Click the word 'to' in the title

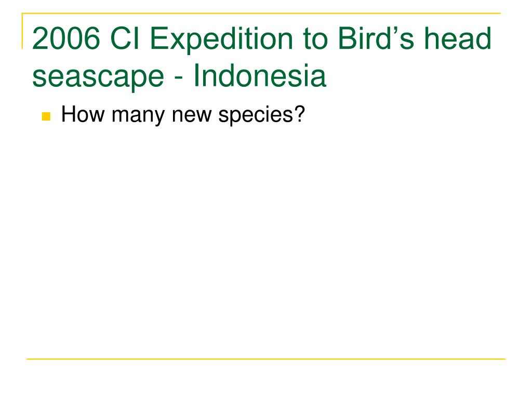315,39
